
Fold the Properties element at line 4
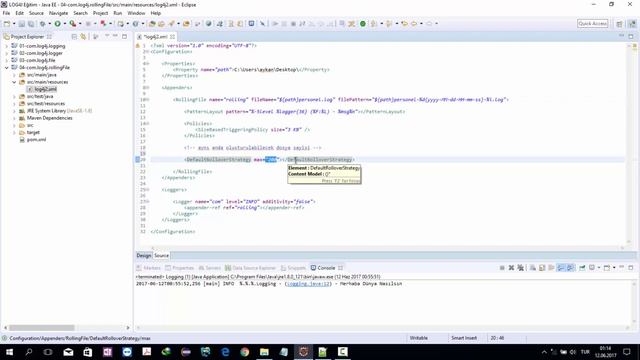(x=147, y=64)
